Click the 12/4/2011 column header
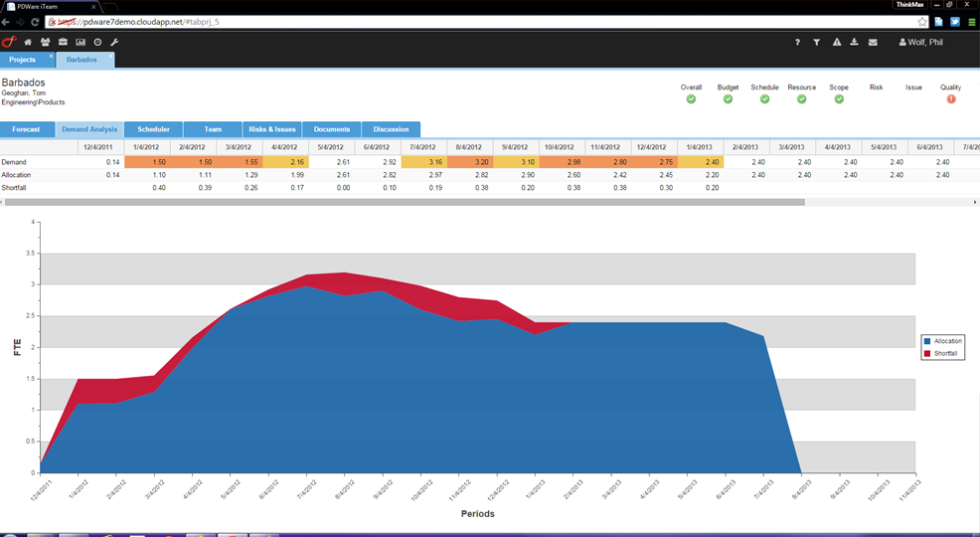 tap(98, 147)
